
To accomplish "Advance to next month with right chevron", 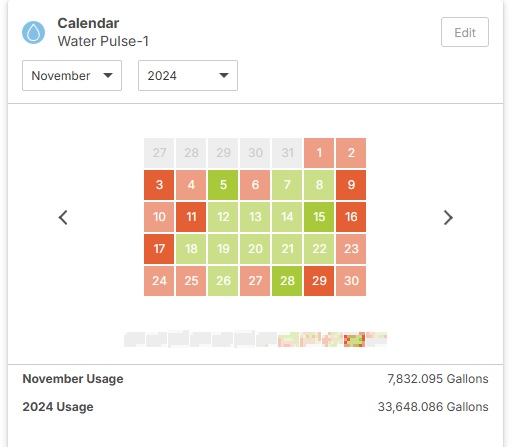I will click(448, 217).
